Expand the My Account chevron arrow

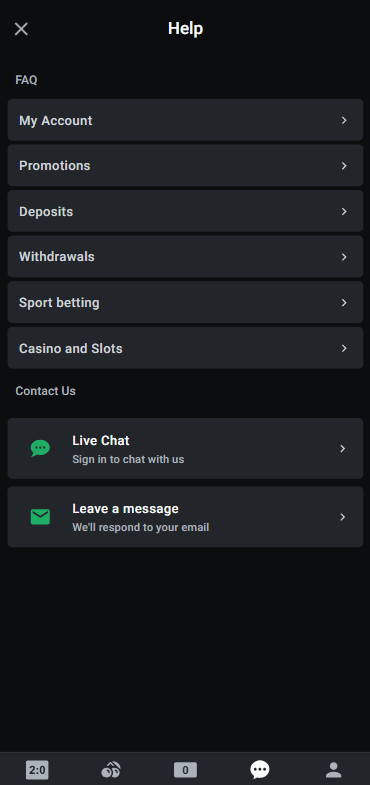(344, 120)
